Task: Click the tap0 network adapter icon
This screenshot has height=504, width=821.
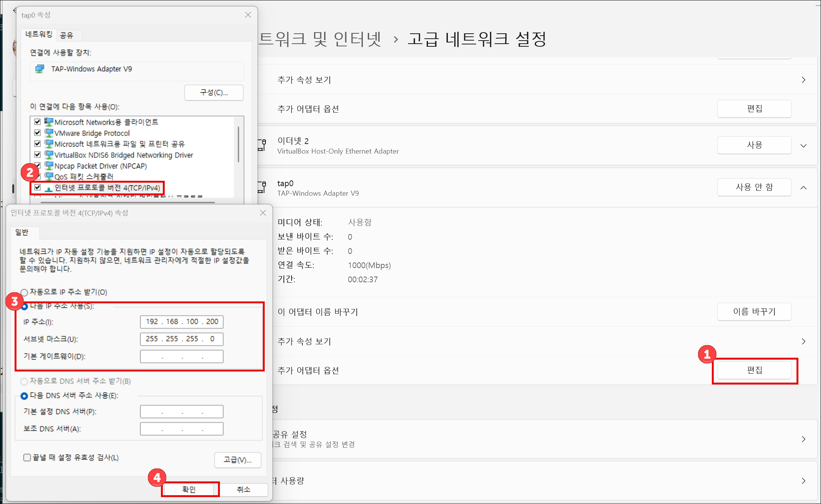Action: [x=262, y=187]
